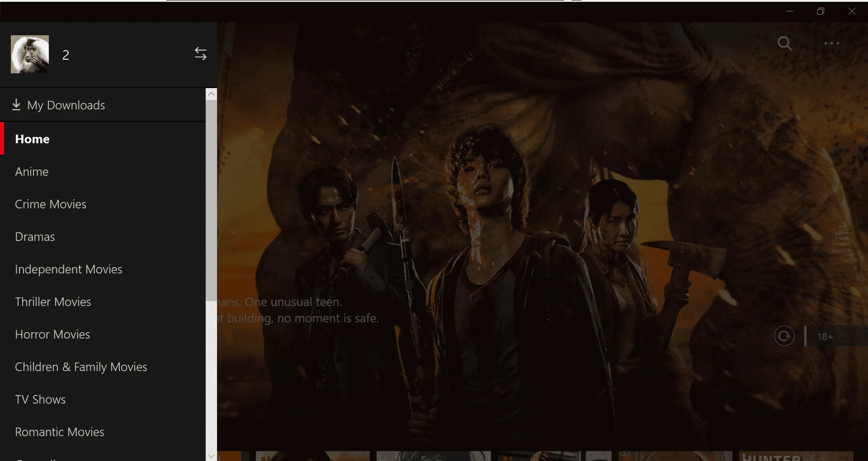Close the Netflix window
The image size is (868, 461).
point(852,11)
